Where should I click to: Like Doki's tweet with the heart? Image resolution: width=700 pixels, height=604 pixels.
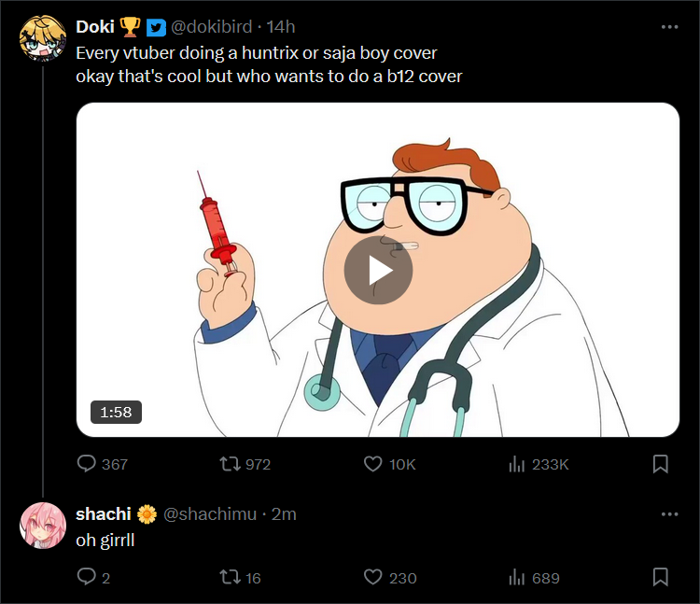click(372, 464)
